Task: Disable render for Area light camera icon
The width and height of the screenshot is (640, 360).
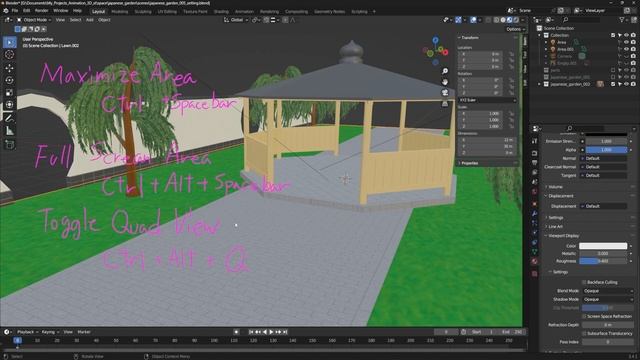Action: coord(633,42)
